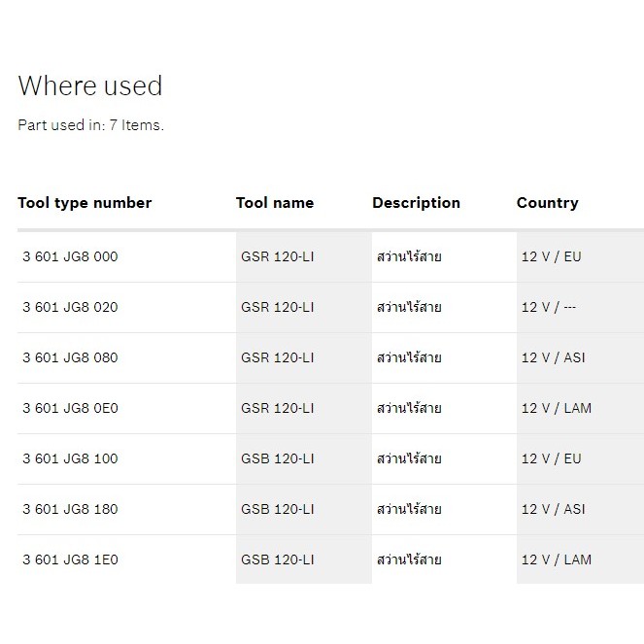Select tool type number 3 601 JG8 020
Image resolution: width=644 pixels, height=644 pixels.
coord(70,308)
